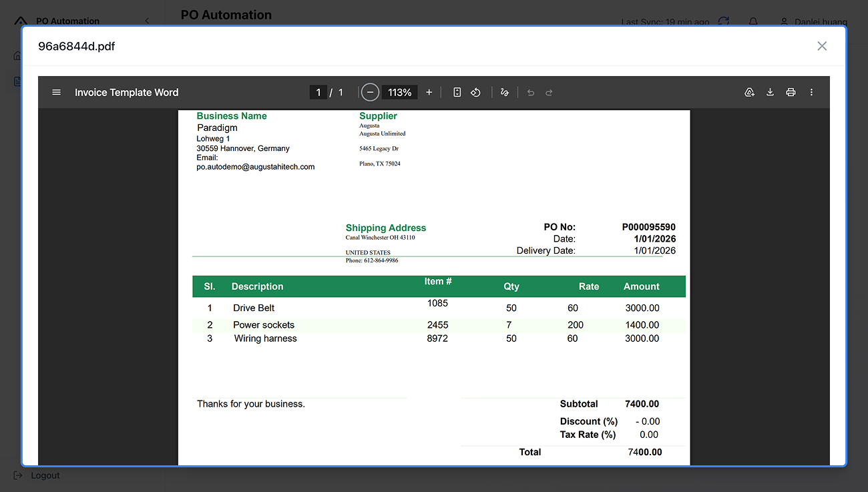The height and width of the screenshot is (492, 868).
Task: Select the PO Automation sidebar title
Action: (69, 21)
